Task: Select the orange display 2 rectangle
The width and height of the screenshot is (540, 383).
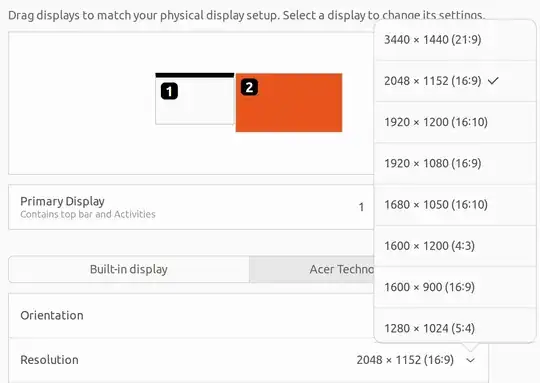Action: pos(289,102)
